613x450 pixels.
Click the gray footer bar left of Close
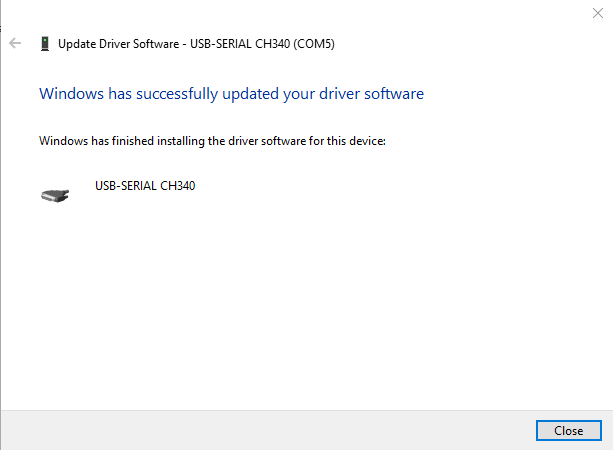point(260,430)
